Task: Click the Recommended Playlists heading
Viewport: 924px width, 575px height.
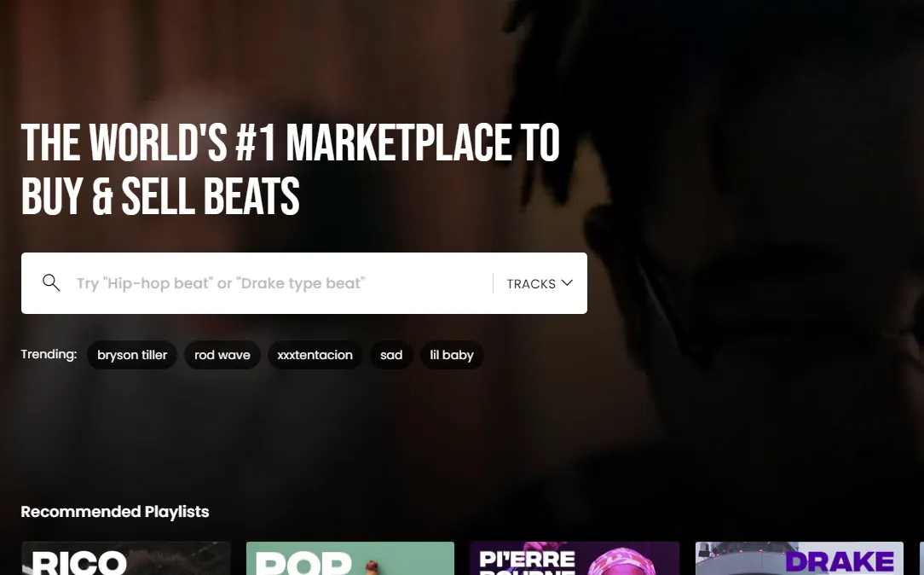Action: point(115,511)
